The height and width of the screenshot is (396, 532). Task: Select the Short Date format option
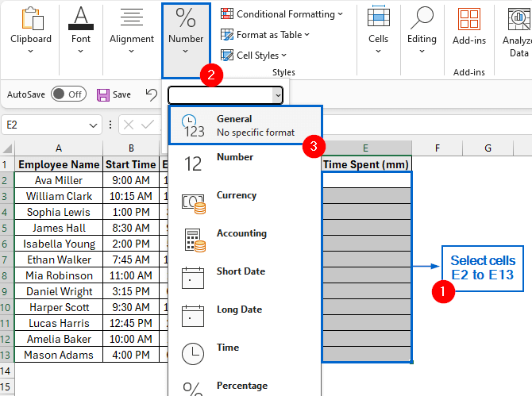pos(245,278)
